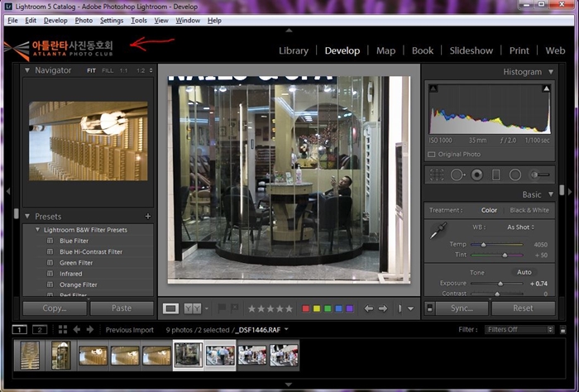Image resolution: width=579 pixels, height=392 pixels.
Task: Add a new preset with plus icon
Action: [x=148, y=217]
